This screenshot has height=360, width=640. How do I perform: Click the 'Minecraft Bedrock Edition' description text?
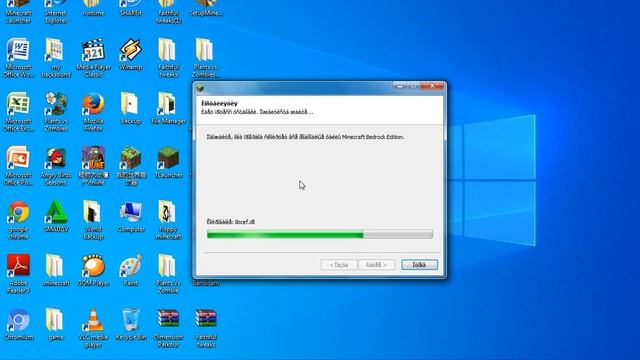point(373,137)
